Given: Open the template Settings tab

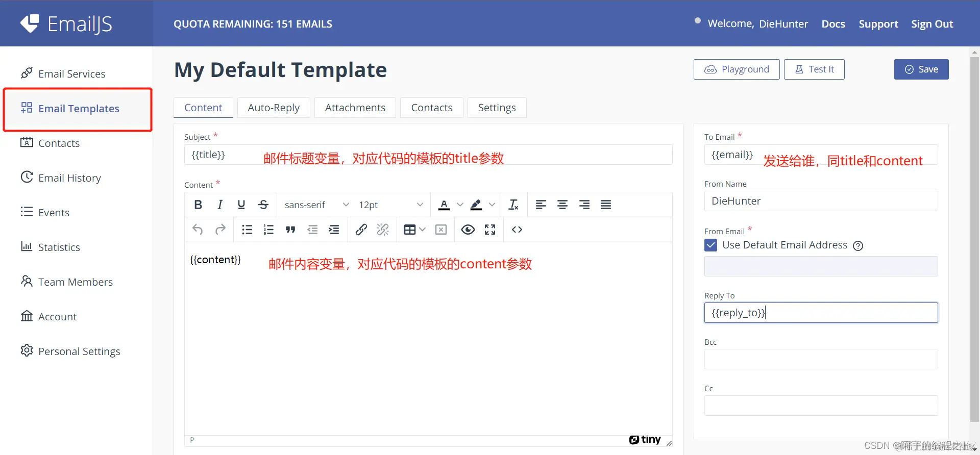Looking at the screenshot, I should 497,108.
